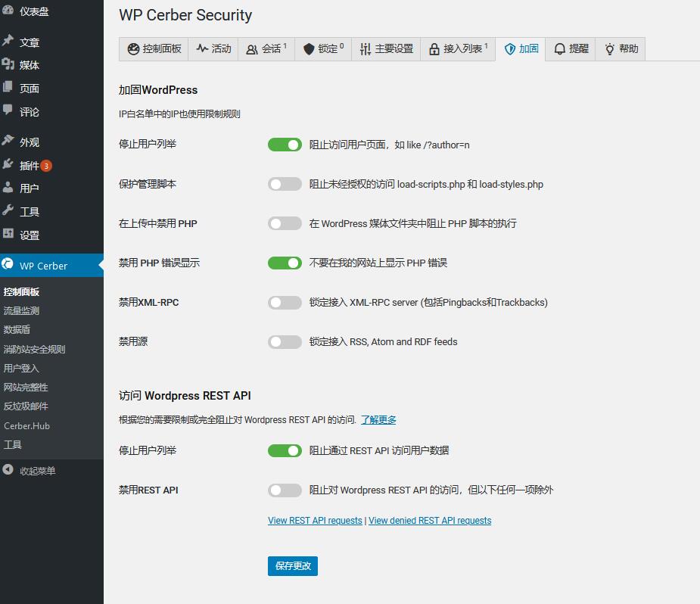Click the orange plugin update badge 3
This screenshot has height=604, width=700.
(x=46, y=166)
